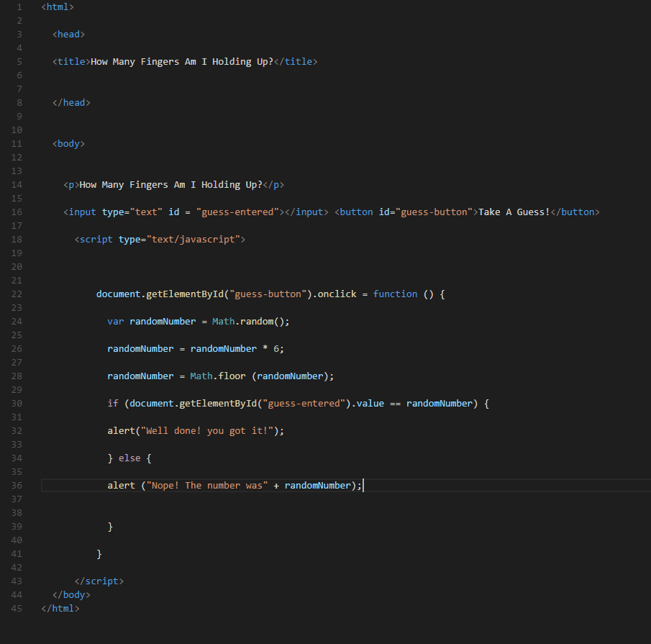
Task: Click '.value' on line 30
Action: point(368,404)
